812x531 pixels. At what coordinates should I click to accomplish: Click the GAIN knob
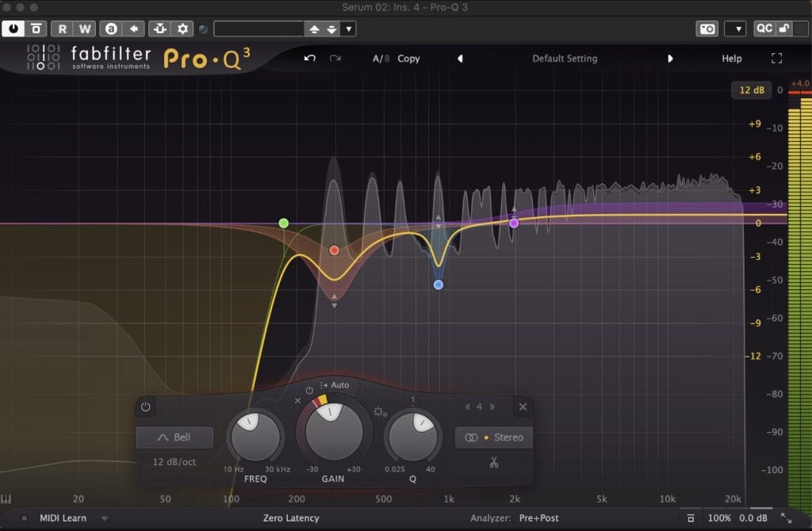(334, 431)
